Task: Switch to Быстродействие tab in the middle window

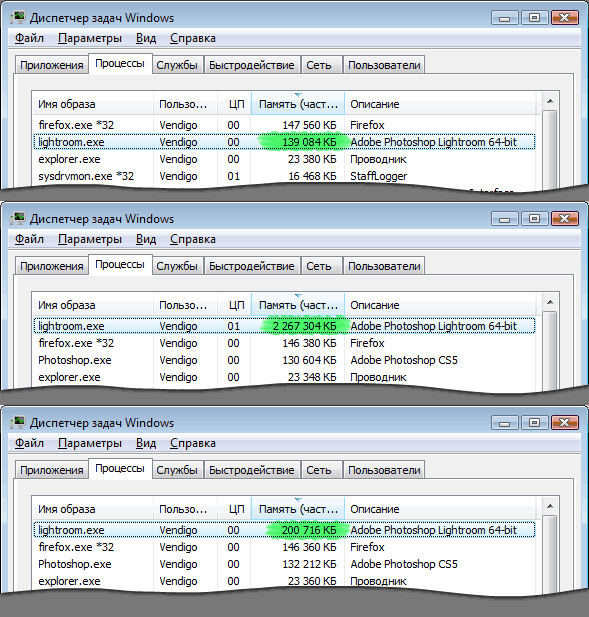Action: [x=252, y=266]
